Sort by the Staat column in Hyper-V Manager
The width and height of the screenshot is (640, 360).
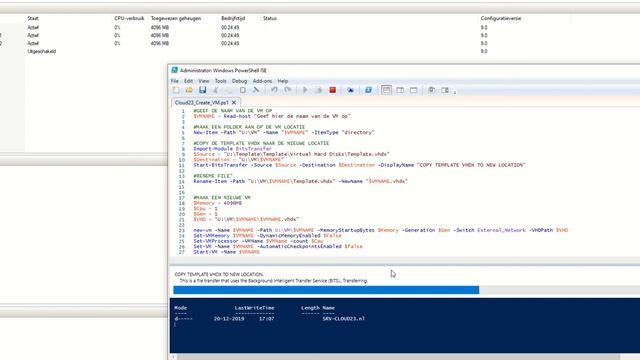(33, 18)
